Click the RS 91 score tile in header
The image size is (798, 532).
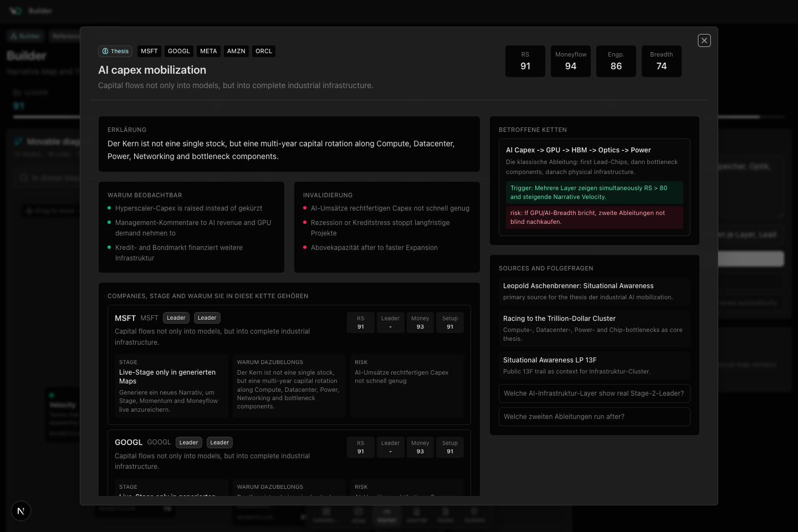coord(525,61)
